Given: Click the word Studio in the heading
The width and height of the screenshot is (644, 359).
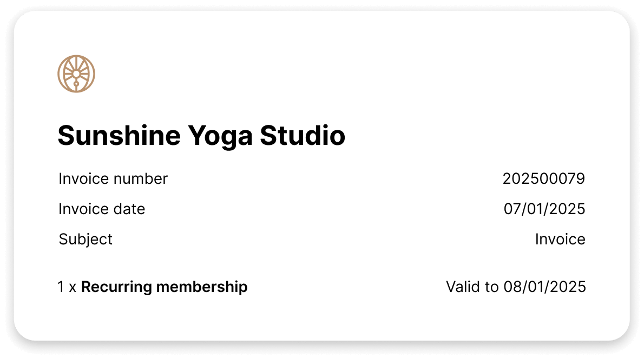Looking at the screenshot, I should [x=303, y=135].
